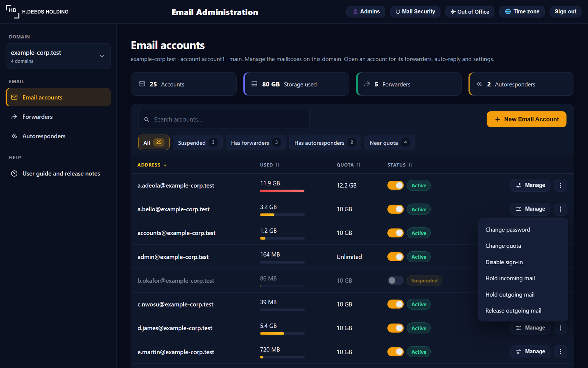The image size is (588, 368).
Task: Filter by the Suspended tab
Action: tap(197, 142)
